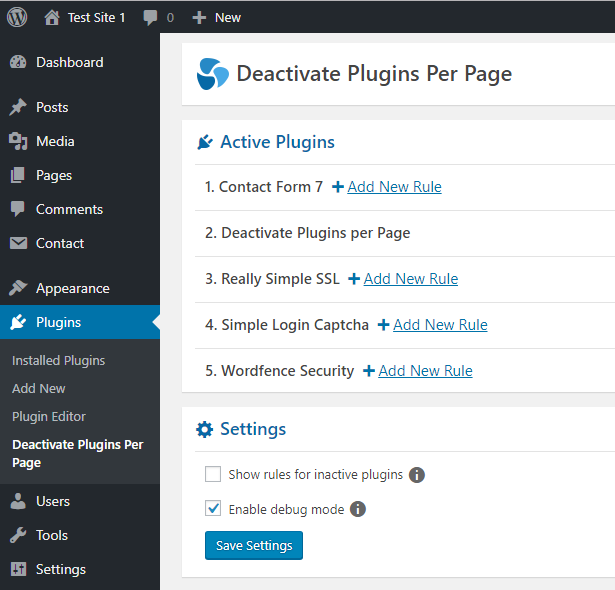The width and height of the screenshot is (615, 590).
Task: Select Deactivate Plugins Per Page submenu item
Action: click(x=78, y=453)
